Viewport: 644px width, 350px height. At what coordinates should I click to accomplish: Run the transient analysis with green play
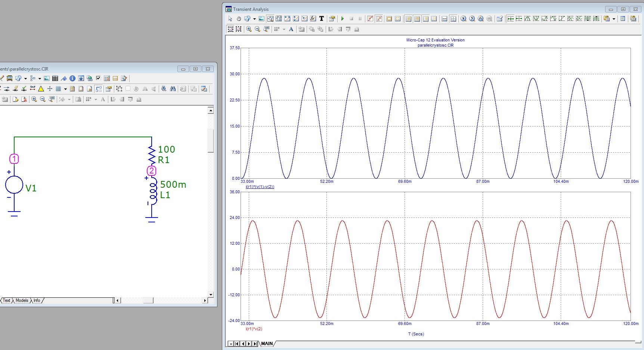342,19
